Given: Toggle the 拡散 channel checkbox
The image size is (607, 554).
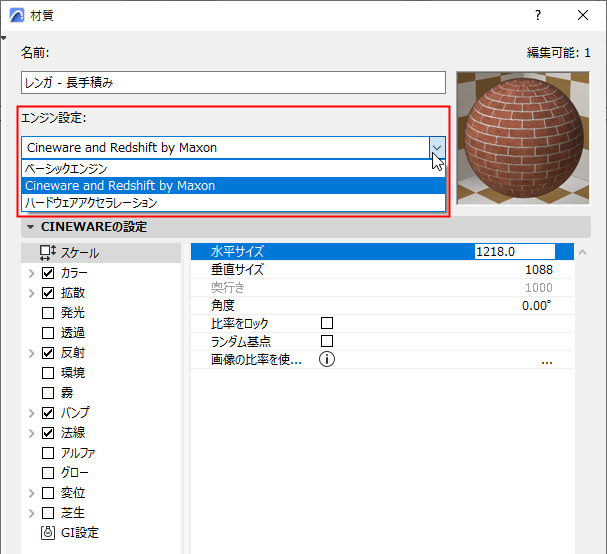Looking at the screenshot, I should click(x=48, y=293).
